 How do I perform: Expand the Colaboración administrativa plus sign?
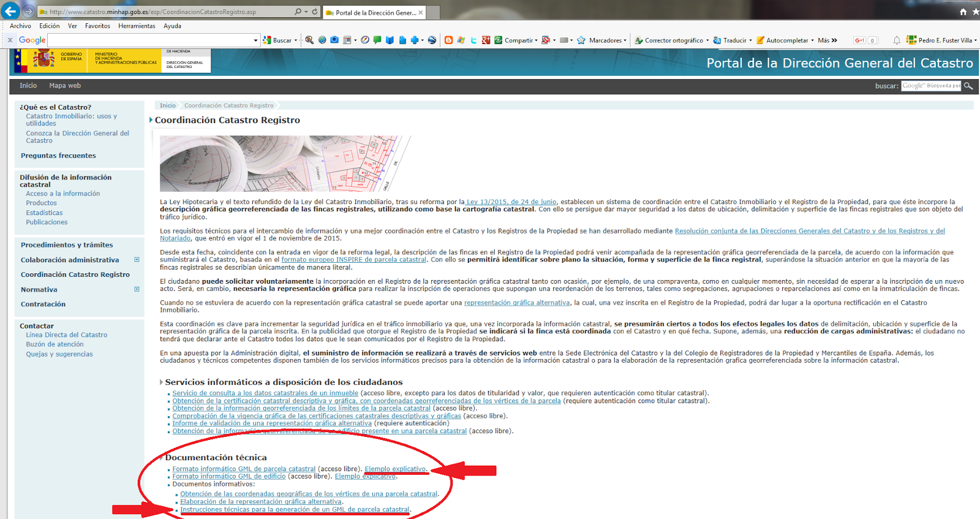tap(137, 260)
